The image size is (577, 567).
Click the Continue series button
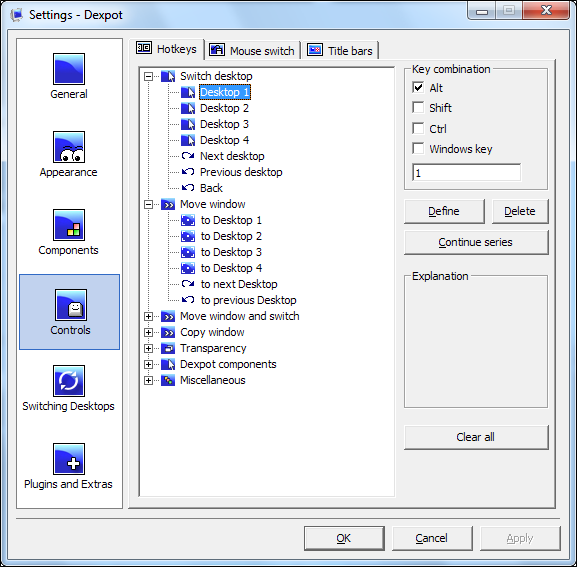click(x=476, y=242)
